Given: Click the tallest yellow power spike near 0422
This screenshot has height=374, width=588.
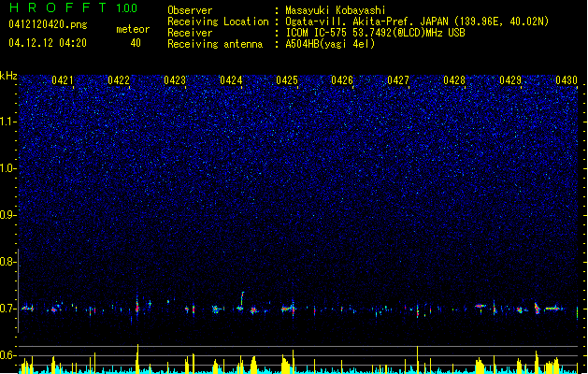Looking at the screenshot, I should (137, 358).
